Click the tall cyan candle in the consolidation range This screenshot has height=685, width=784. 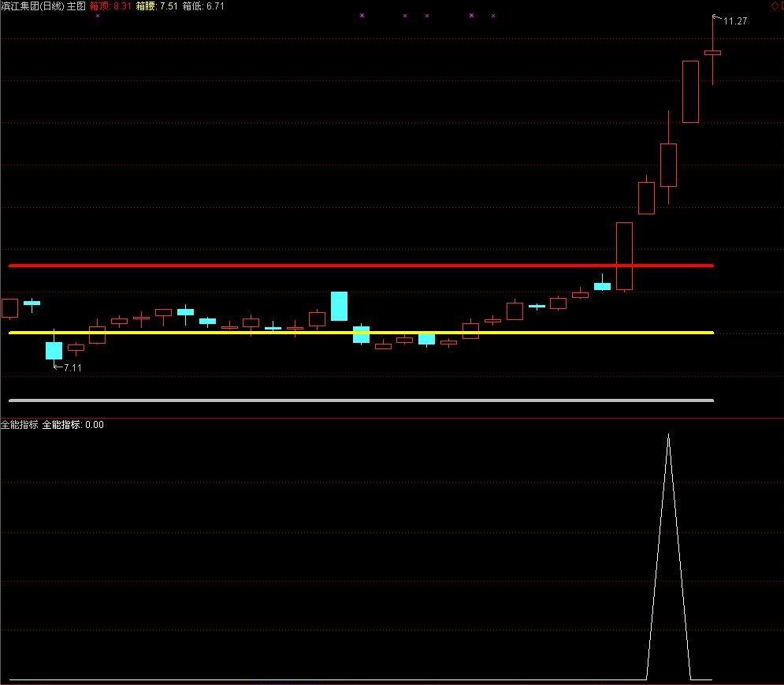point(339,306)
